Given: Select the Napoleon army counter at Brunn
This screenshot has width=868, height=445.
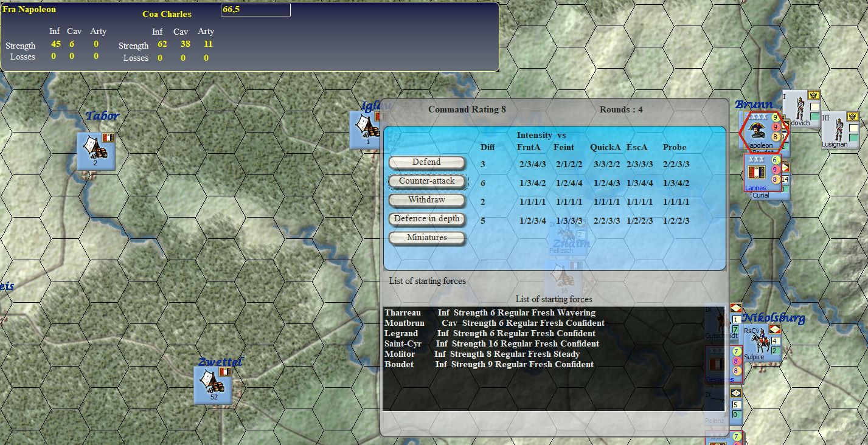Looking at the screenshot, I should [762, 131].
